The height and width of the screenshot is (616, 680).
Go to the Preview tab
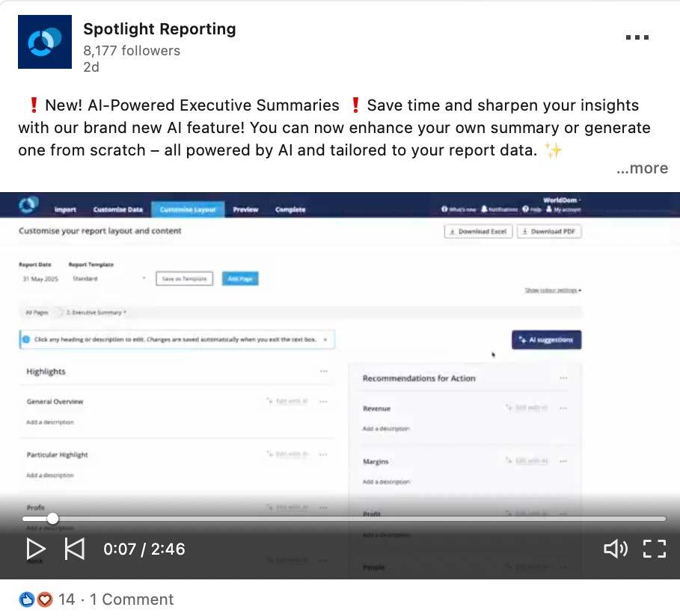(245, 210)
